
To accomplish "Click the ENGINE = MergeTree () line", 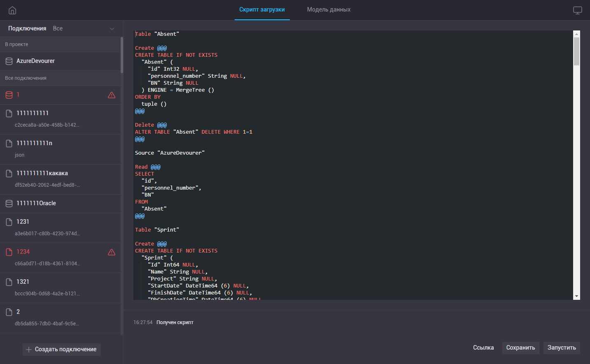I will 178,90.
